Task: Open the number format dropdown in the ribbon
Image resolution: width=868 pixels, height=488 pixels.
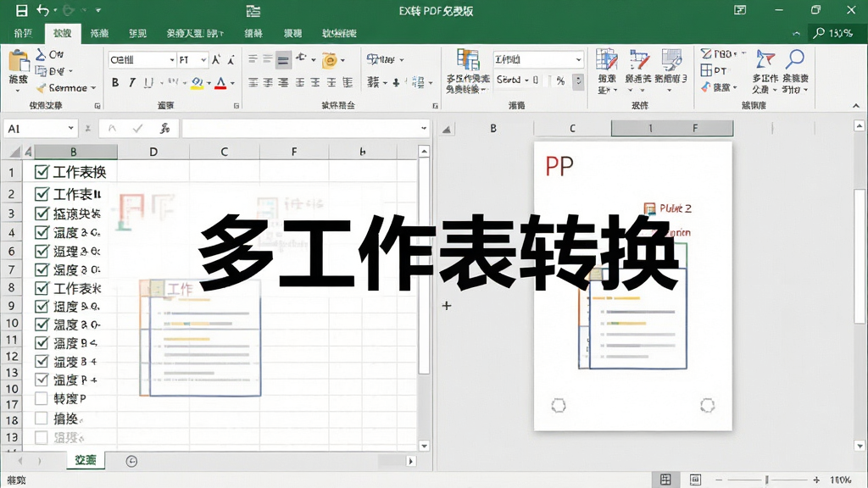Action: (578, 59)
